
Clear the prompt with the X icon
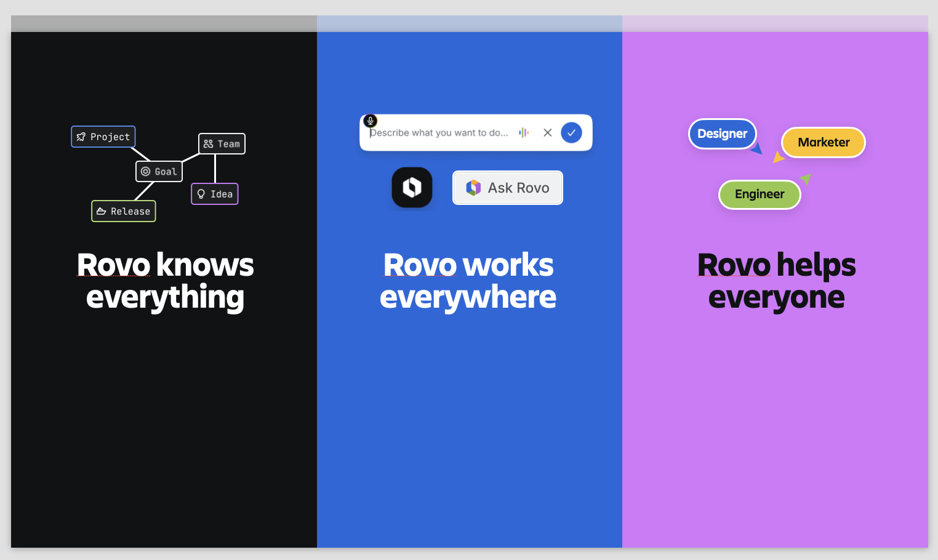pos(548,132)
